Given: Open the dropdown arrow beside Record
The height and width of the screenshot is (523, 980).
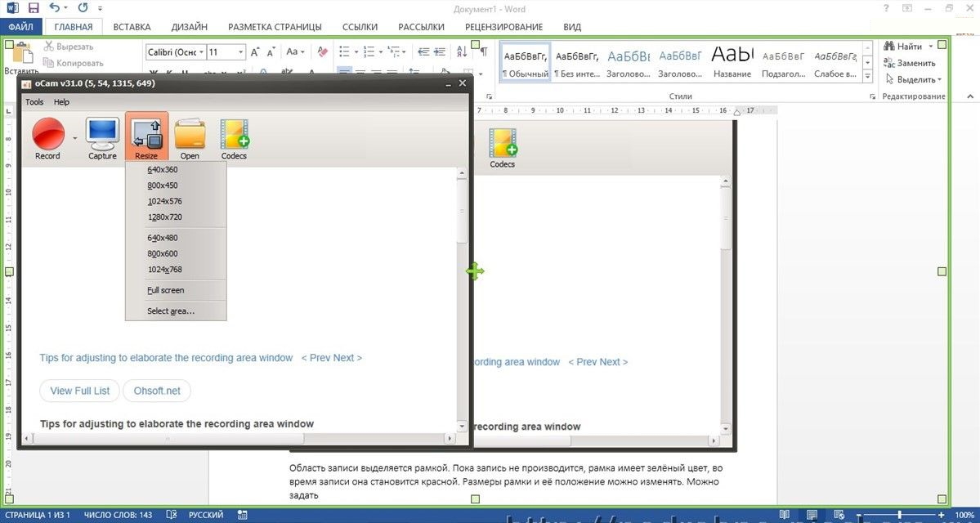Looking at the screenshot, I should pyautogui.click(x=75, y=137).
